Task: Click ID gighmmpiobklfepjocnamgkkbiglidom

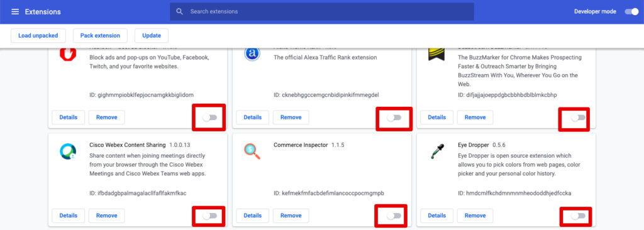Action: (x=142, y=95)
